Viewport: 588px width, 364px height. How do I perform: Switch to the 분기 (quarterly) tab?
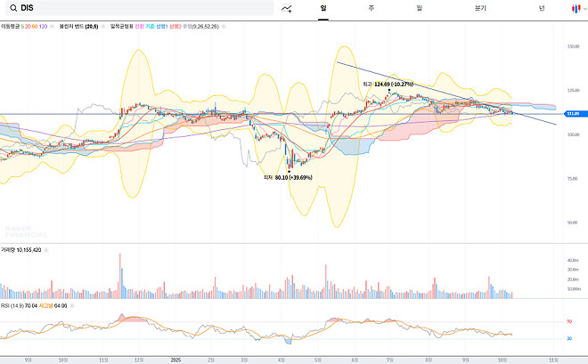point(480,8)
